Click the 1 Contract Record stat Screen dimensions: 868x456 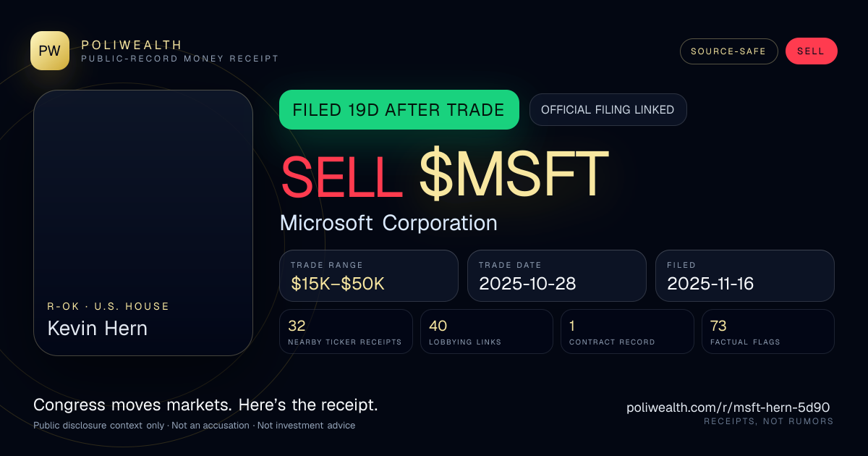point(627,332)
